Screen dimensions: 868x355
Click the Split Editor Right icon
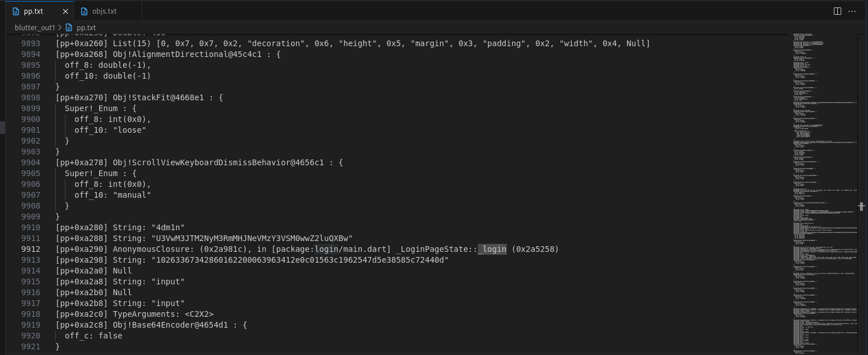point(837,11)
